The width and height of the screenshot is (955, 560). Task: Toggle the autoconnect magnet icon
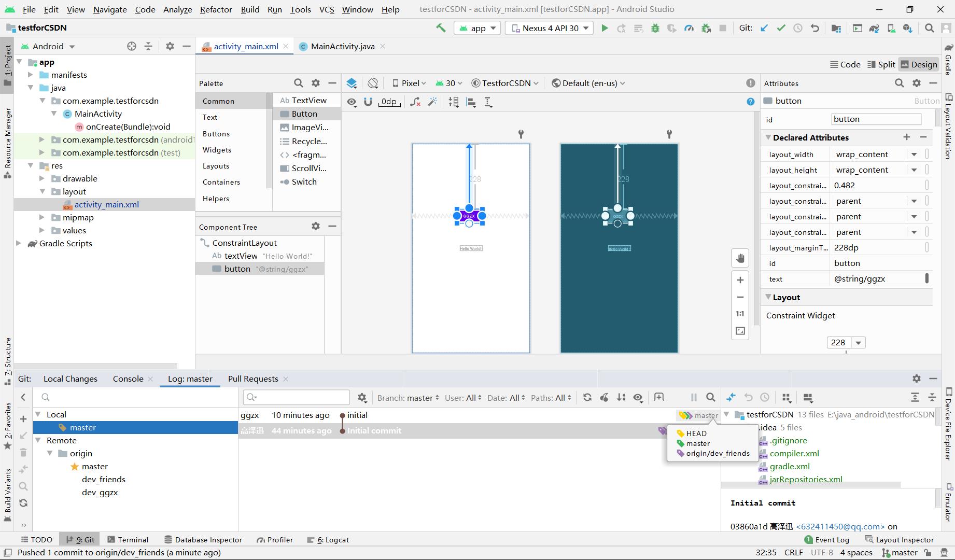(368, 102)
